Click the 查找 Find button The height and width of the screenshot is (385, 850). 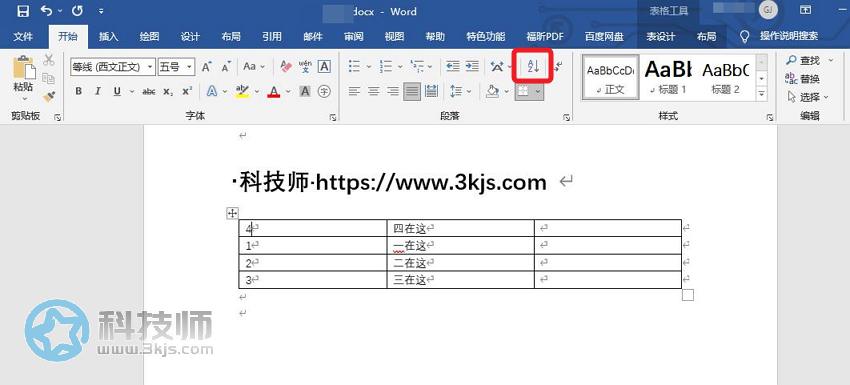803,60
